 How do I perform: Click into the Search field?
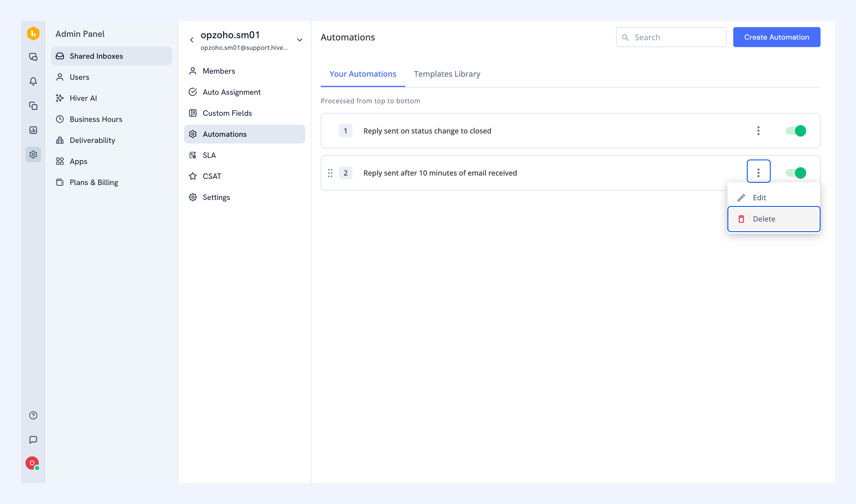[671, 37]
